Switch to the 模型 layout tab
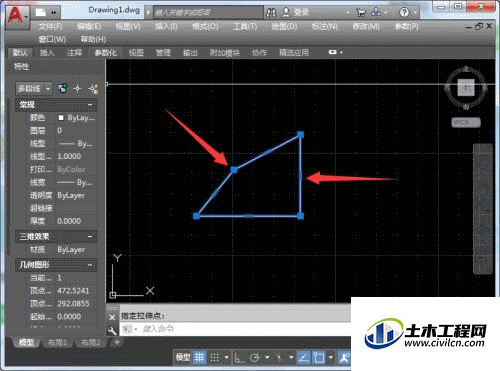The height and width of the screenshot is (371, 500). coord(26,342)
